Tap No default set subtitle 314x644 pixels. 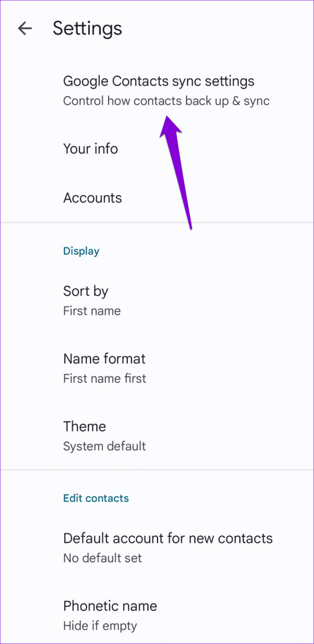102,558
